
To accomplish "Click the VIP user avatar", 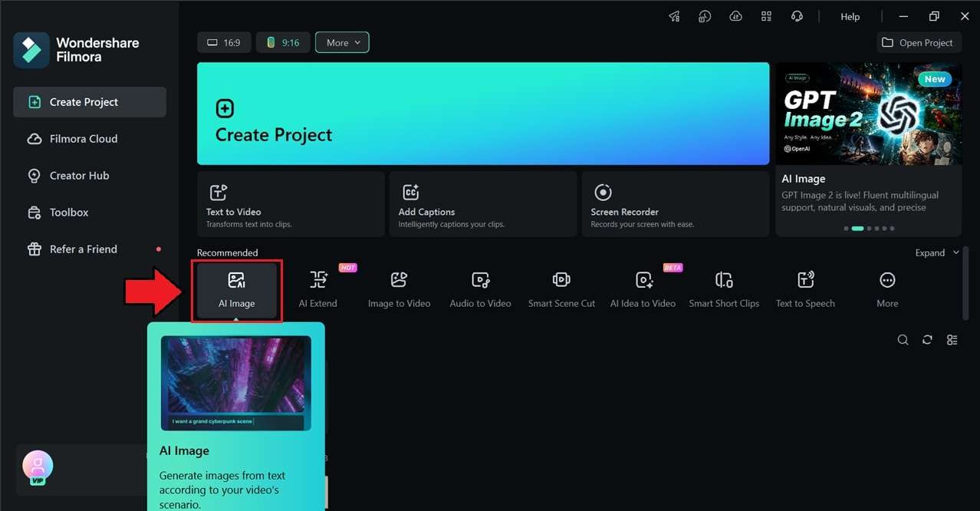I will coord(38,467).
